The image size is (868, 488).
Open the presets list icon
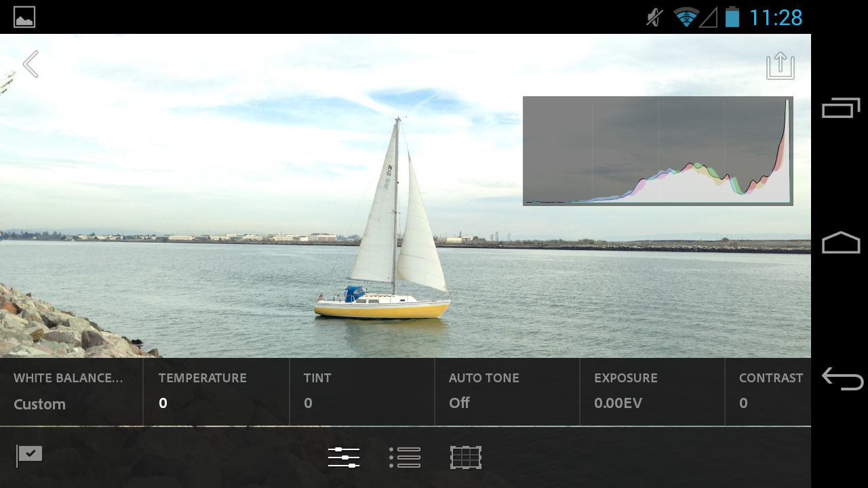(x=405, y=457)
